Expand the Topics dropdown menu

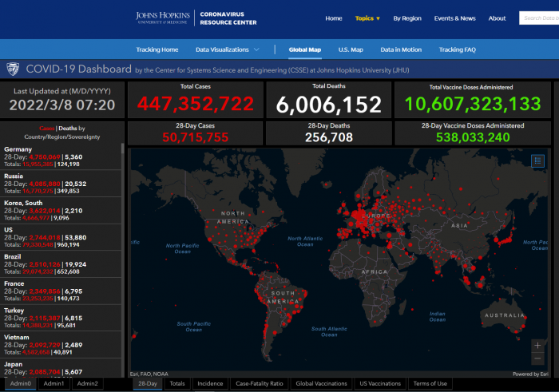(367, 18)
